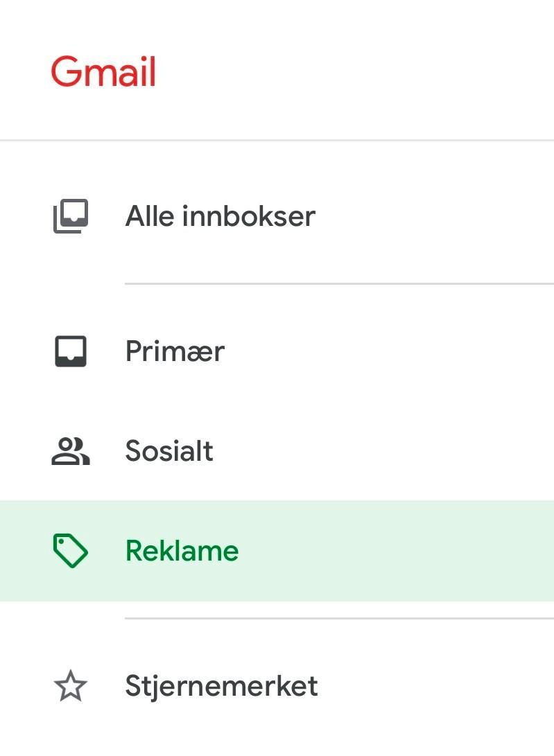
Task: Select the Reklame label text
Action: pos(182,551)
